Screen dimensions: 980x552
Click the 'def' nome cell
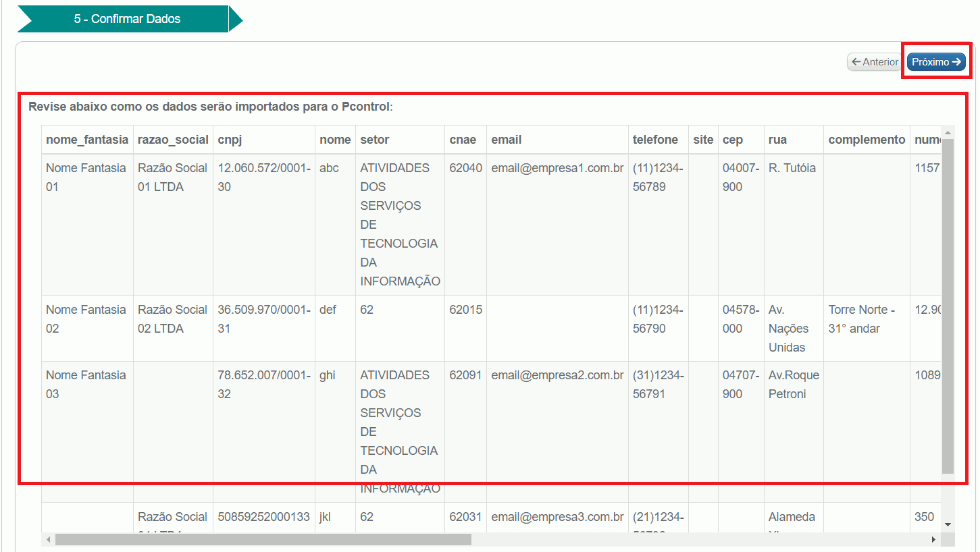pos(335,328)
